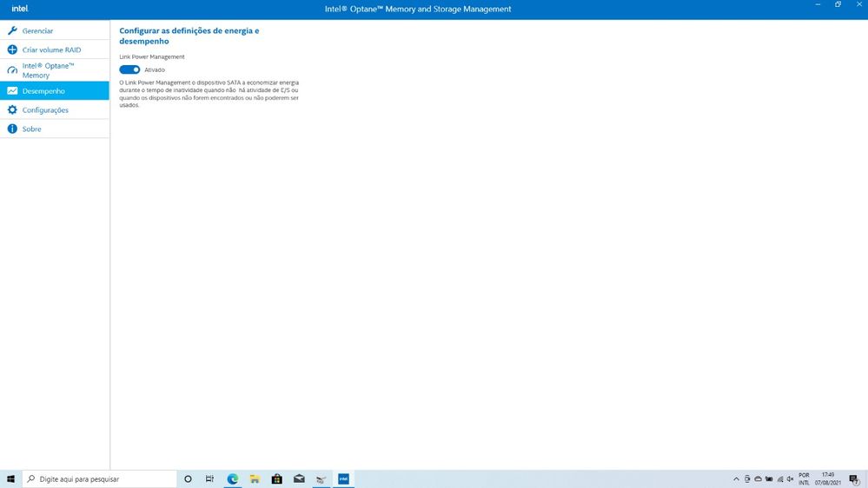Go to Intel Optane Memory page
The height and width of the screenshot is (488, 868).
54,70
